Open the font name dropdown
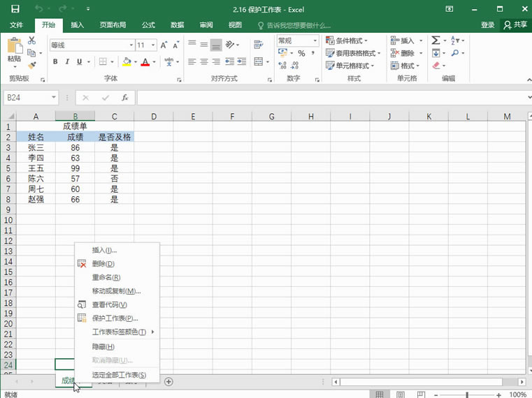The width and height of the screenshot is (532, 398). click(x=131, y=45)
